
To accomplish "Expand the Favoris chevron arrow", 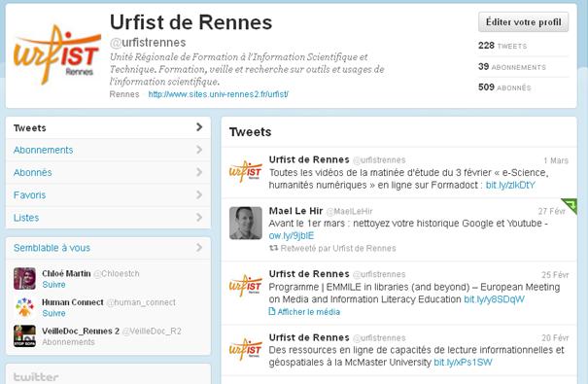I will click(x=199, y=194).
